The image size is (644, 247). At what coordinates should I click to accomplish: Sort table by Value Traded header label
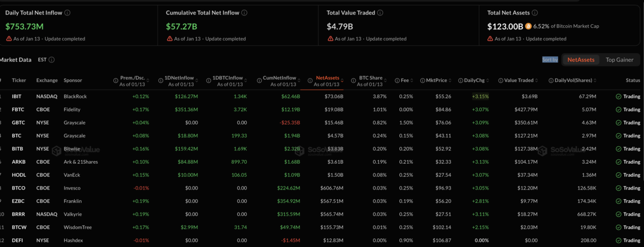(519, 80)
